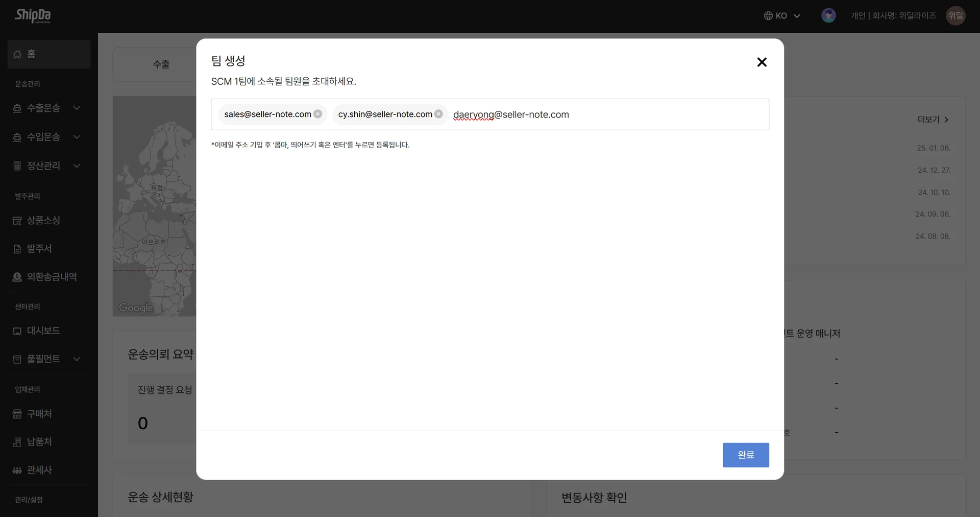
Task: Expand the 정산관리 submenu chevron
Action: click(77, 166)
